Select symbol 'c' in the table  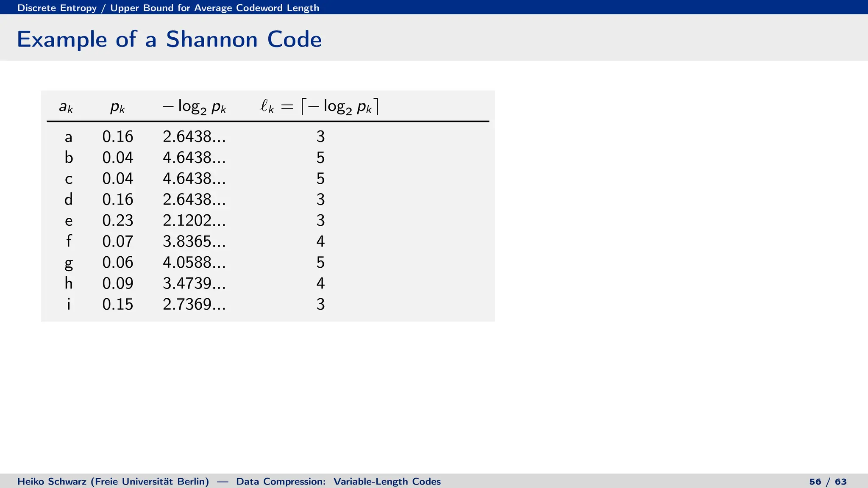tap(69, 179)
